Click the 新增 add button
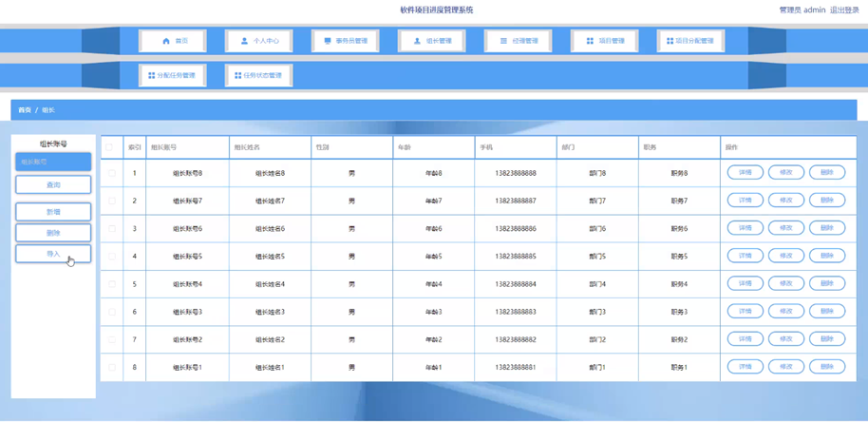Viewport: 868px width, 422px height. point(53,212)
